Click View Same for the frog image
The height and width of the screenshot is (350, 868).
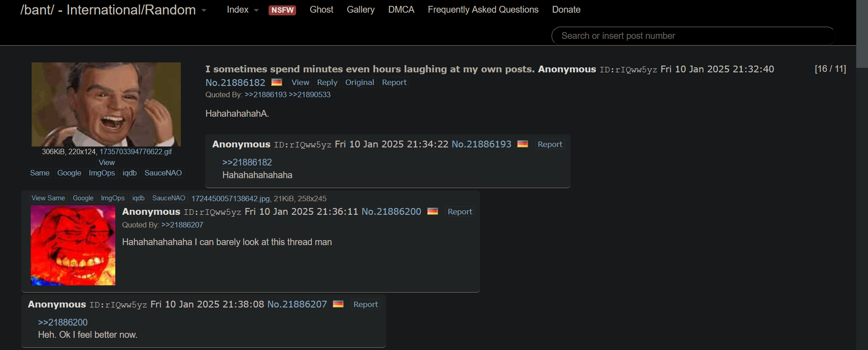coord(48,198)
